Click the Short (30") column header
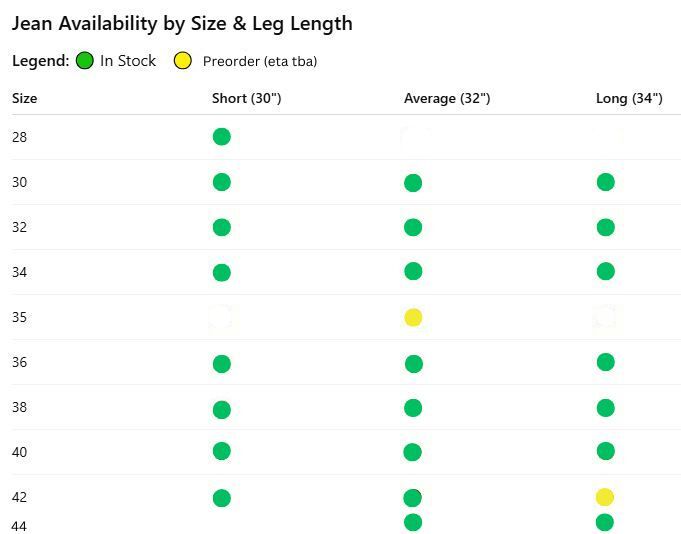 pos(246,98)
